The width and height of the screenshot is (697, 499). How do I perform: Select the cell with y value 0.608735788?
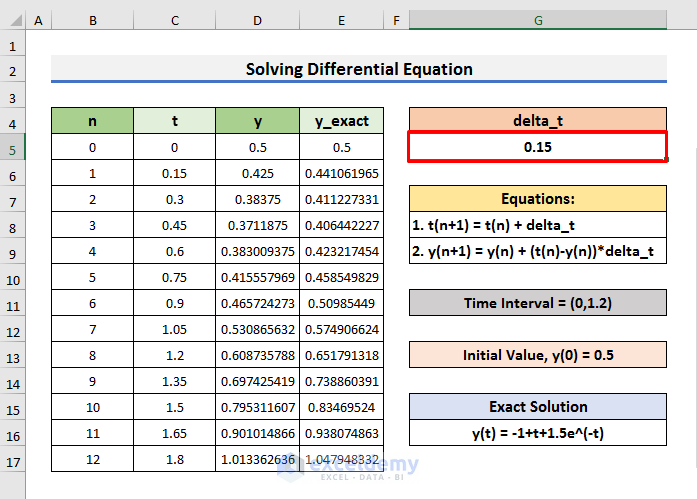pyautogui.click(x=257, y=355)
